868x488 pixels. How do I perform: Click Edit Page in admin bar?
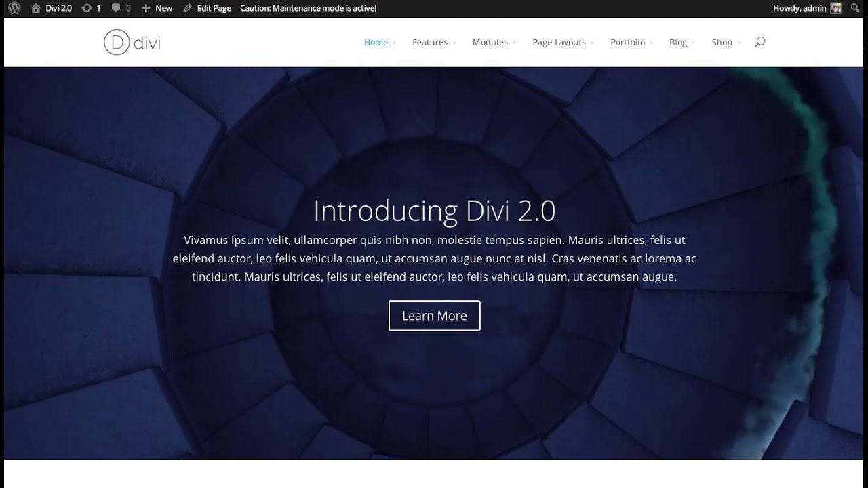tap(214, 8)
